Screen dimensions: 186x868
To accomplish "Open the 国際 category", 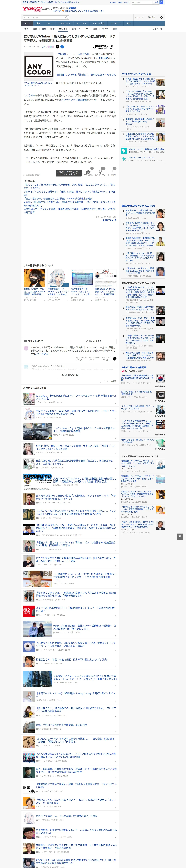I will (44, 29).
